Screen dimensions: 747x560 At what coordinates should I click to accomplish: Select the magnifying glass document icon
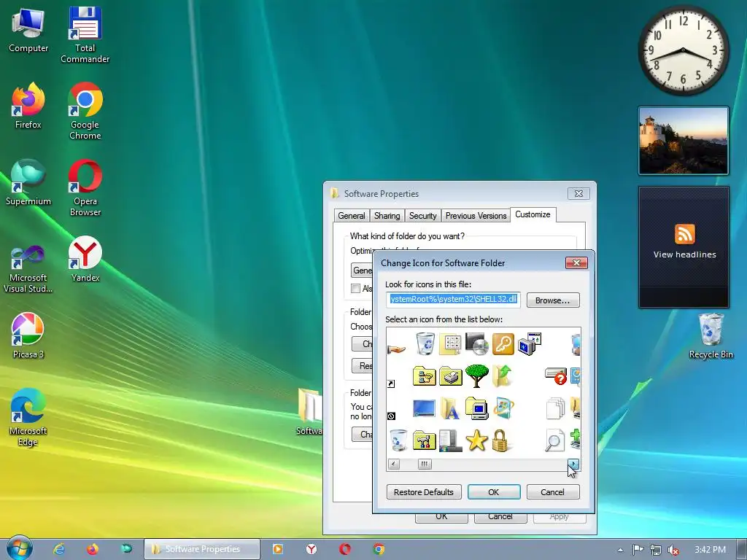[x=554, y=441]
